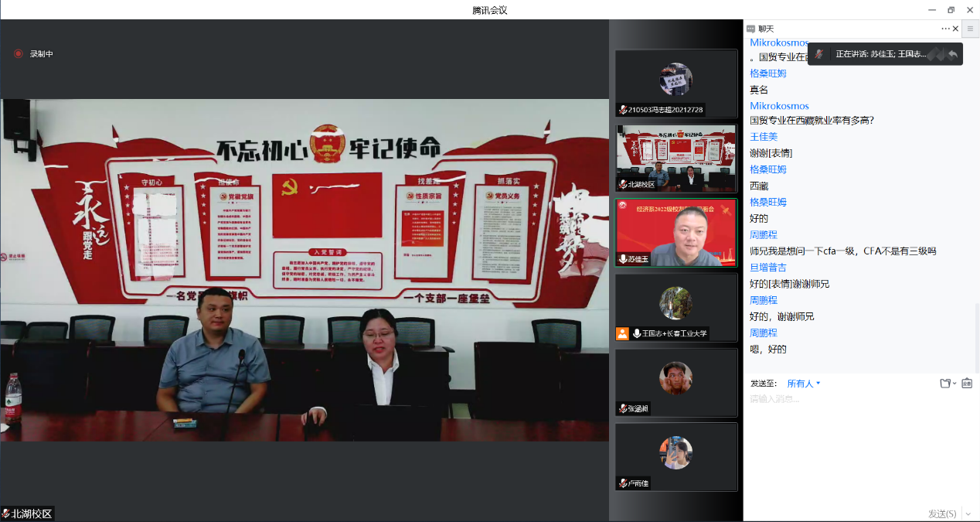Screen dimensions: 980x522
Task: Close the chat panel
Action: coord(955,29)
